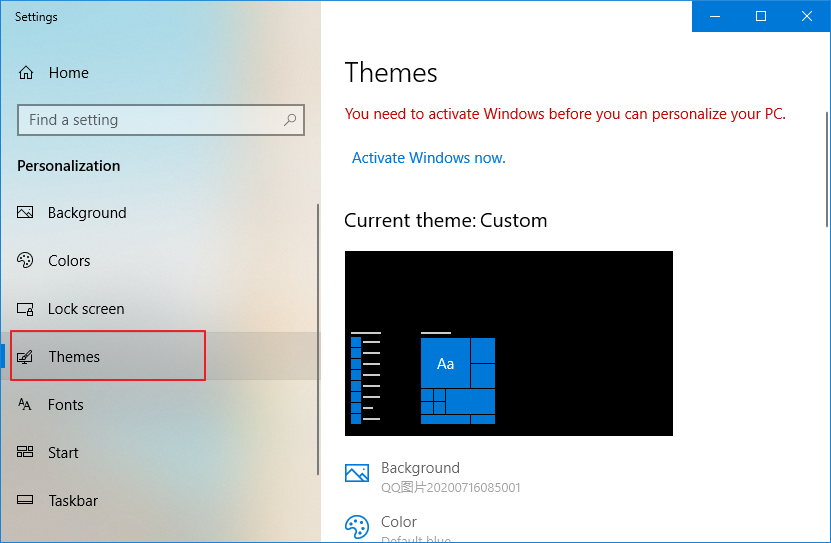Maximize the Settings window

(761, 16)
